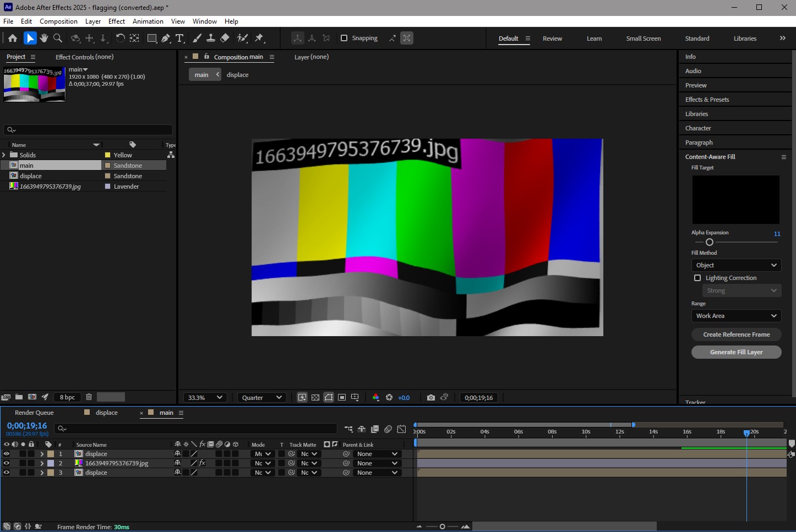
Task: Open the Composition menu
Action: click(x=58, y=21)
